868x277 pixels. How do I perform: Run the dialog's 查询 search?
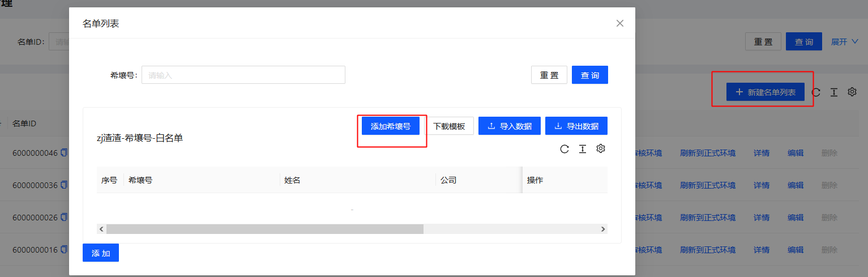pos(590,75)
